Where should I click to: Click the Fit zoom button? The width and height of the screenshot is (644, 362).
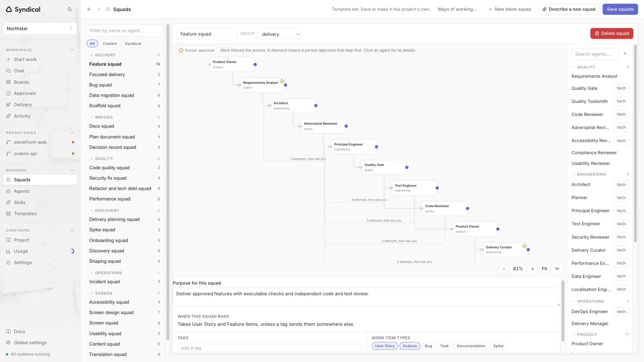coord(544,269)
